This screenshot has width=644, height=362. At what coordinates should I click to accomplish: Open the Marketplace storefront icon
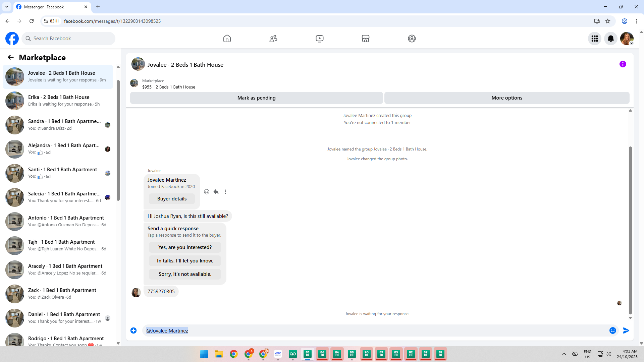(366, 39)
